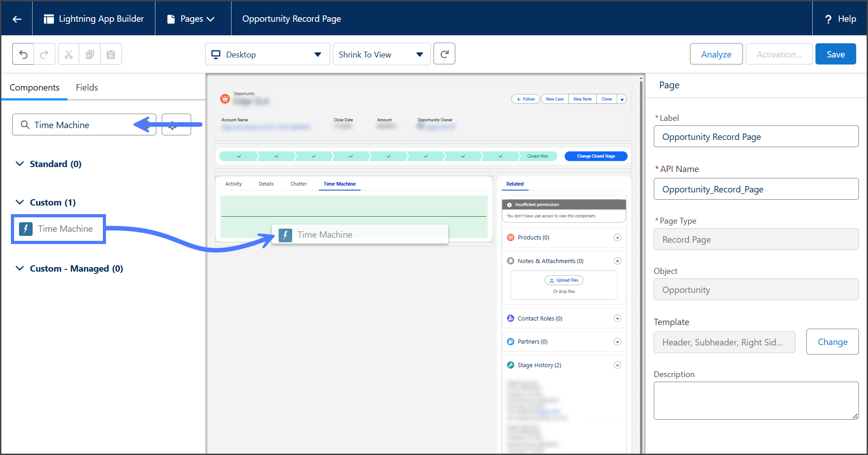
Task: Click the Analyze button
Action: 716,54
